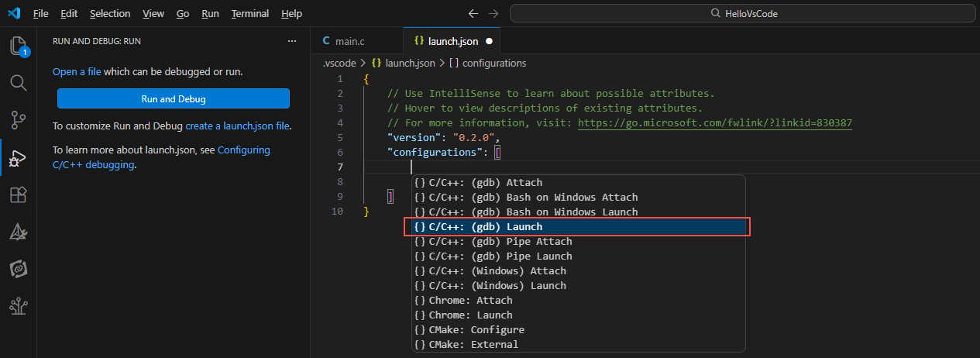Go forward with the right arrow

pos(495,14)
